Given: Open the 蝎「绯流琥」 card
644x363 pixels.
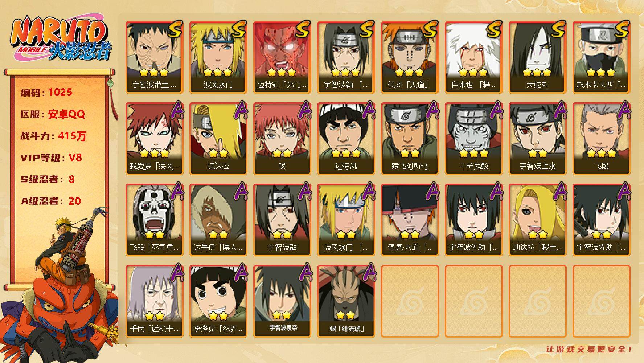Looking at the screenshot, I should [x=346, y=301].
